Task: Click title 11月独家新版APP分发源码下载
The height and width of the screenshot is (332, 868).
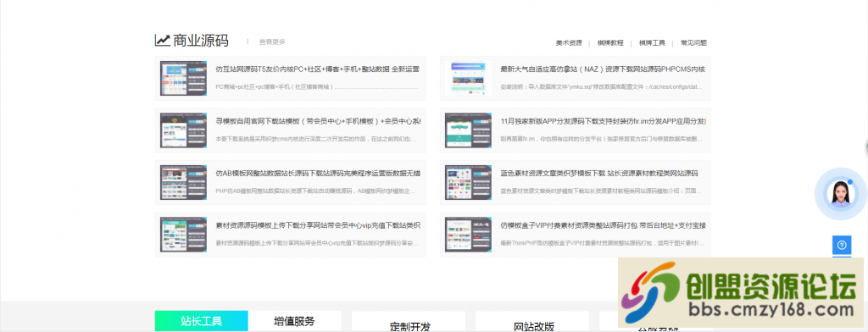Action: [603, 121]
